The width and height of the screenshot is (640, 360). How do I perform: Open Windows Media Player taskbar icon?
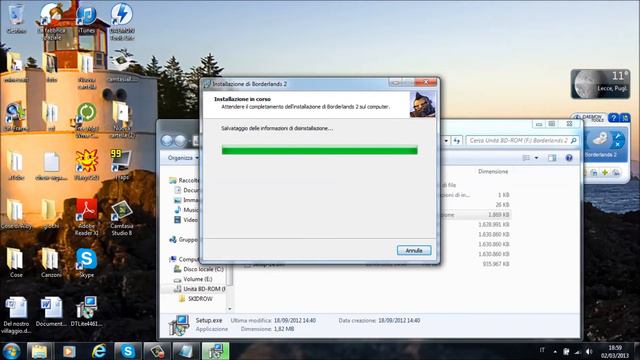tap(69, 351)
